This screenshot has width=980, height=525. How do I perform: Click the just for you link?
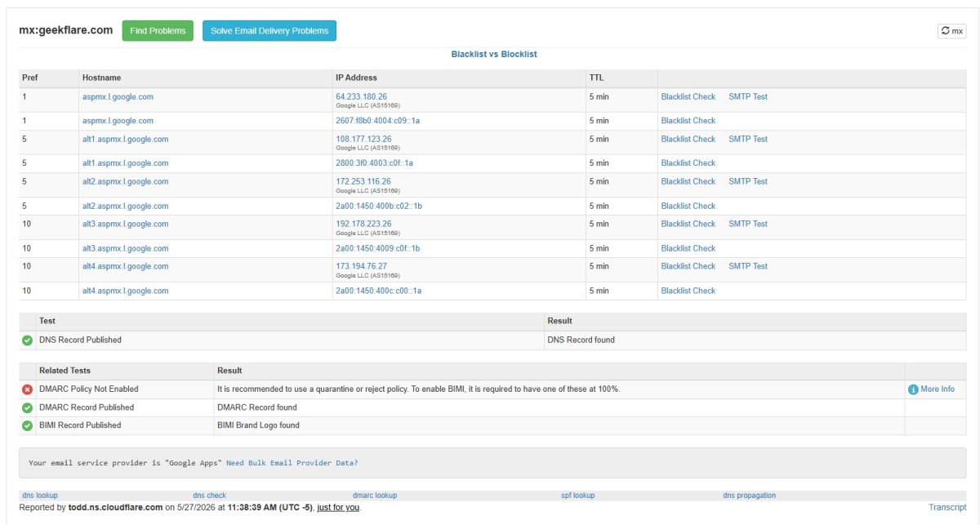(338, 508)
